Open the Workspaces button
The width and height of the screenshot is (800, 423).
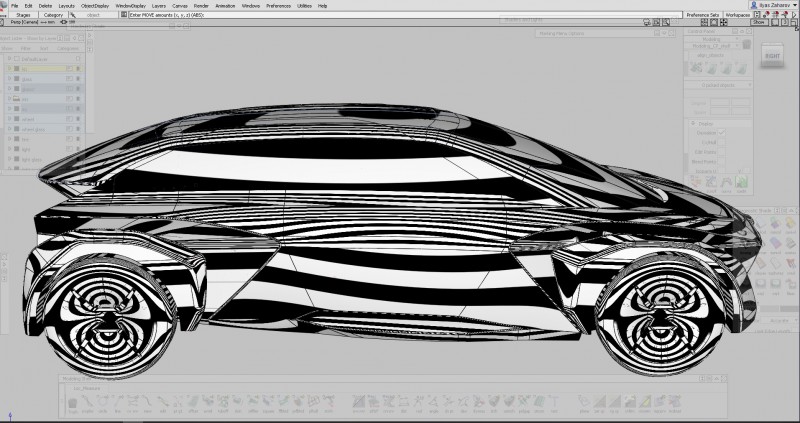point(737,15)
